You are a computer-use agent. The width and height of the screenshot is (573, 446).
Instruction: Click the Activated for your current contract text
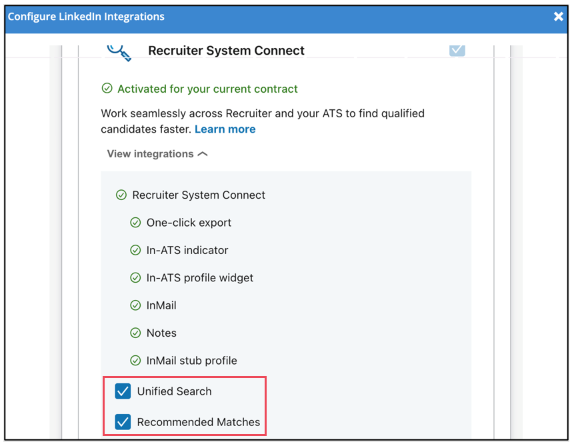click(207, 89)
